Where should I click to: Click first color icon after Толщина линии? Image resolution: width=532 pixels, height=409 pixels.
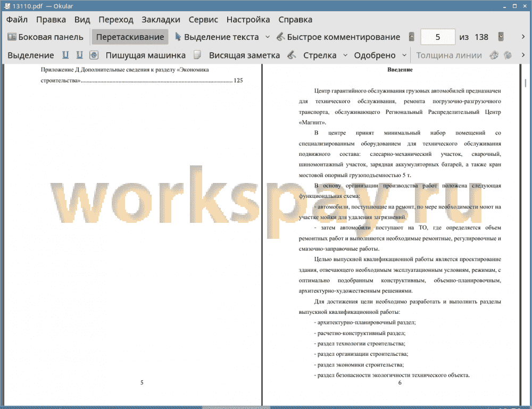pos(494,55)
